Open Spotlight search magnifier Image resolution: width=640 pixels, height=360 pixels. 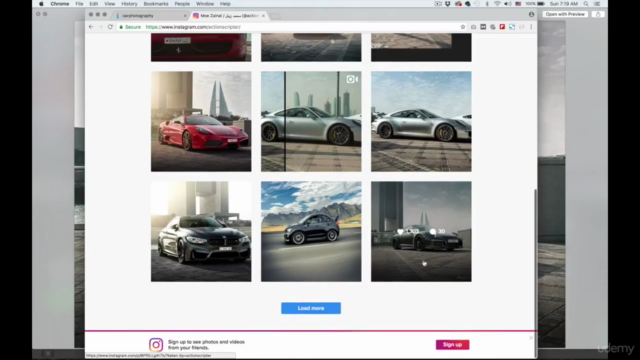(x=586, y=4)
